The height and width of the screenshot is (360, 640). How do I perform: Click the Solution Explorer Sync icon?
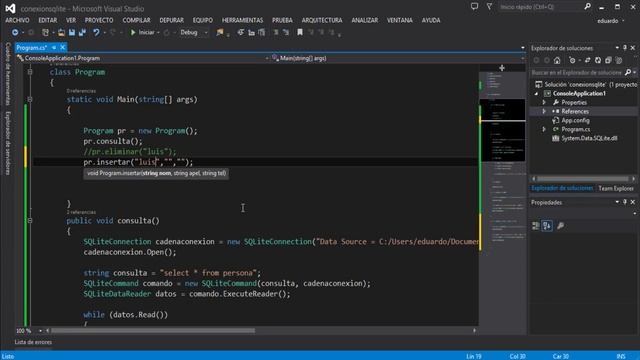[x=587, y=60]
